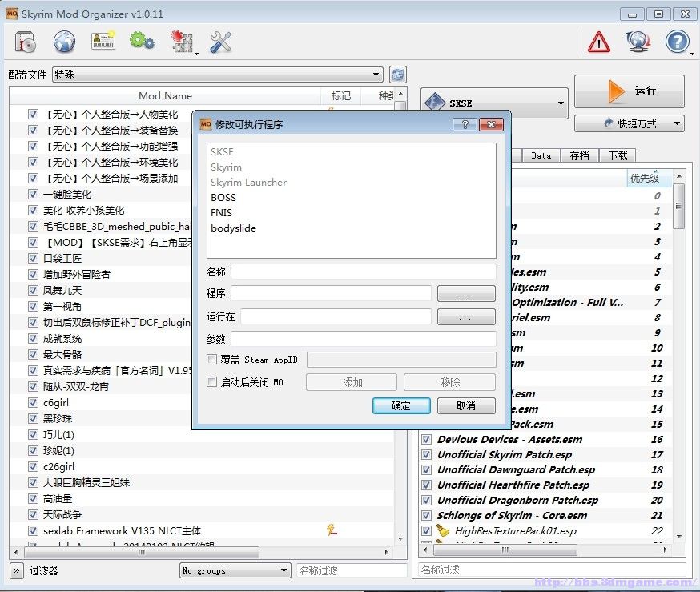Open the Nexus globe icon in toolbar
Viewport: 700px width, 592px height.
(x=64, y=42)
